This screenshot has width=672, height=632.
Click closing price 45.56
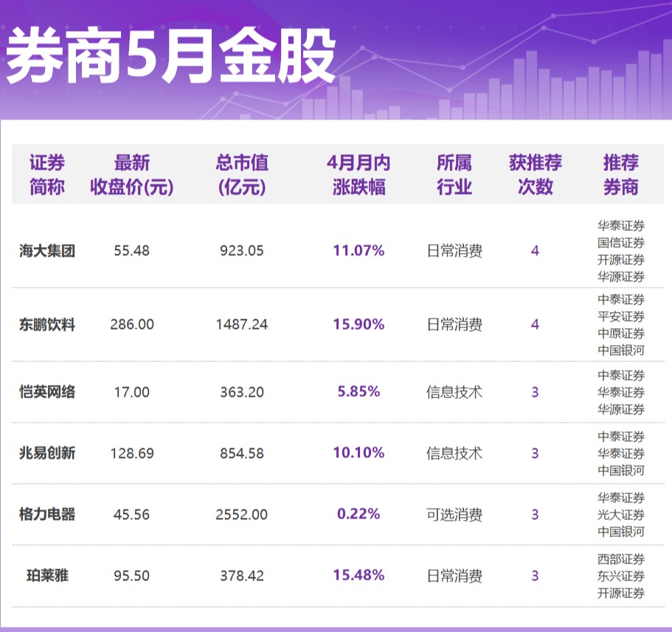point(131,514)
